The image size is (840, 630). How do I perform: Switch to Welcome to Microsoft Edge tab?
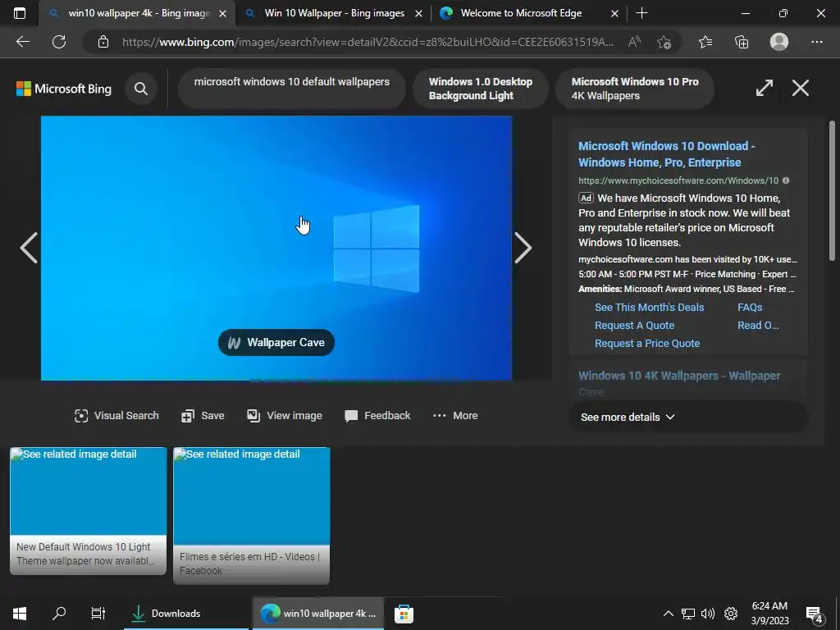click(529, 13)
